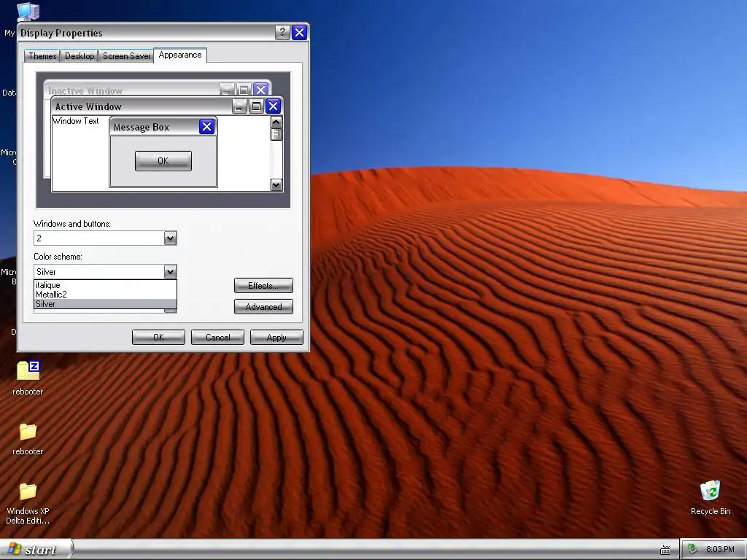Open the Advanced appearance settings

[263, 307]
